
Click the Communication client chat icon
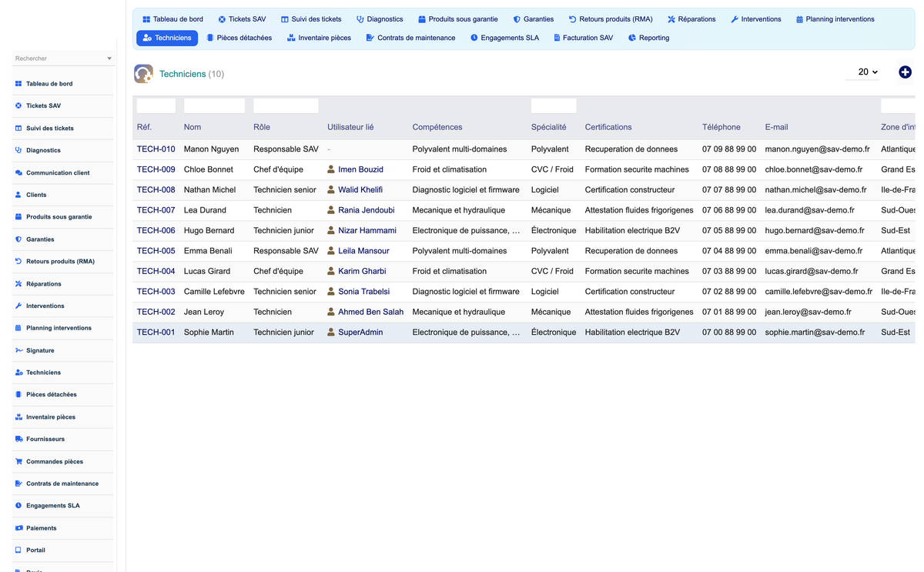tap(18, 173)
